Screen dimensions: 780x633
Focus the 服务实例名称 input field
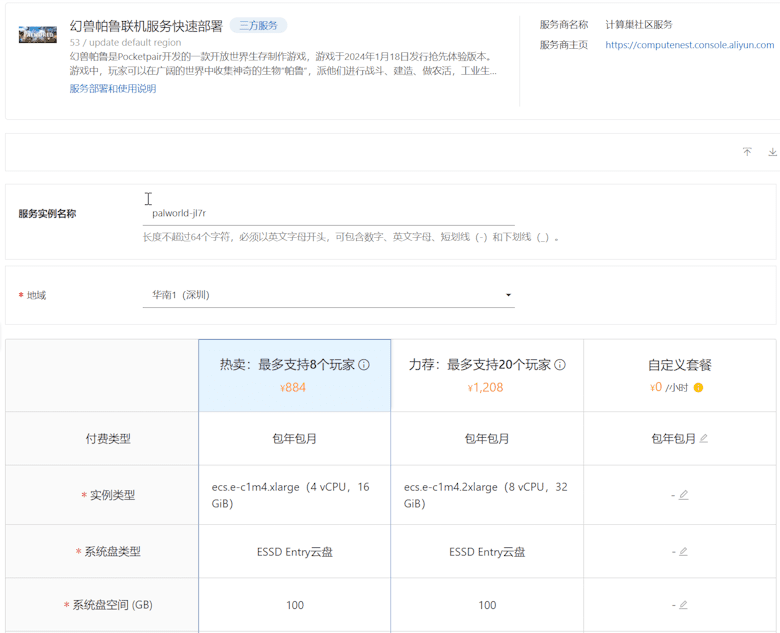click(328, 213)
